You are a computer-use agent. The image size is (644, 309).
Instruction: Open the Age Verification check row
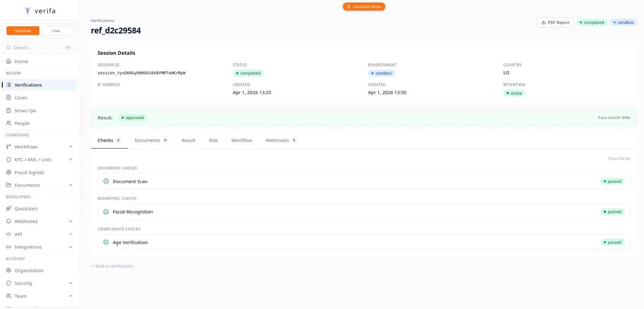click(x=364, y=242)
